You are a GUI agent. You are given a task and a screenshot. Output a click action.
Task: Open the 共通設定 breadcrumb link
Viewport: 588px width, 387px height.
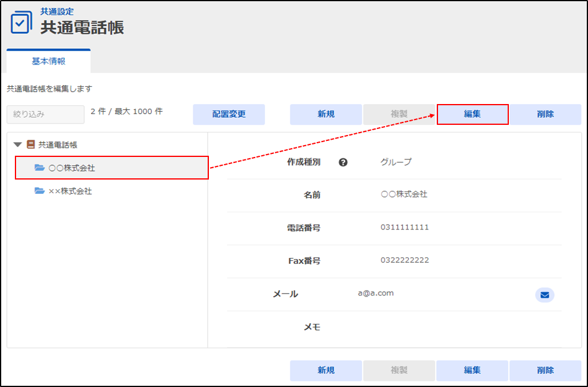point(57,11)
